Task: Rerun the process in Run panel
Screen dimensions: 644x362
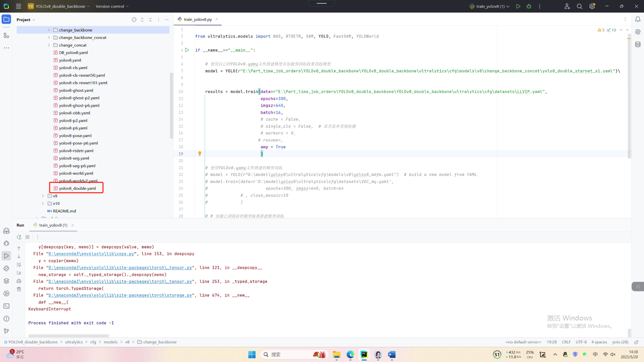Action: pos(19,237)
